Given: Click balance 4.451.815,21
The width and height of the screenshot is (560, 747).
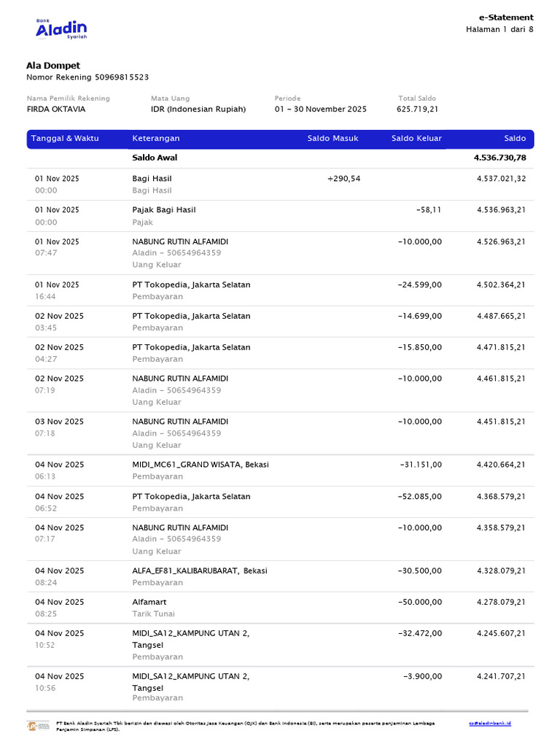Looking at the screenshot, I should click(502, 422).
